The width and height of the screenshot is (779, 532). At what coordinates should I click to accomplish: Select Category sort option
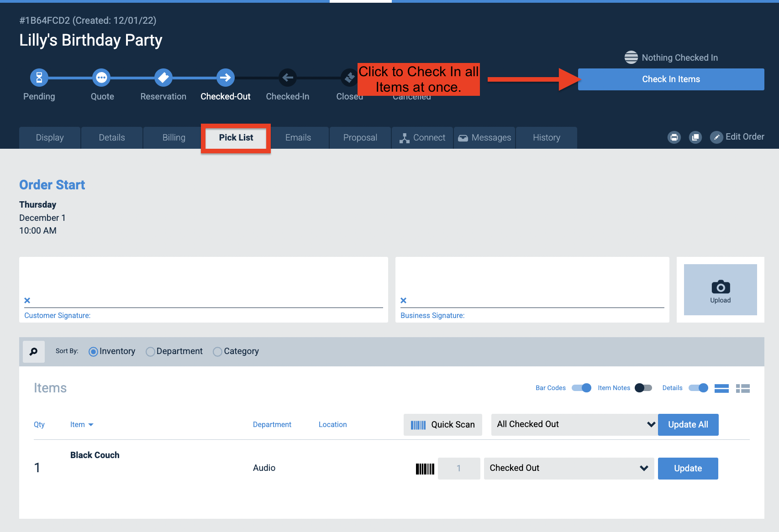pos(217,352)
